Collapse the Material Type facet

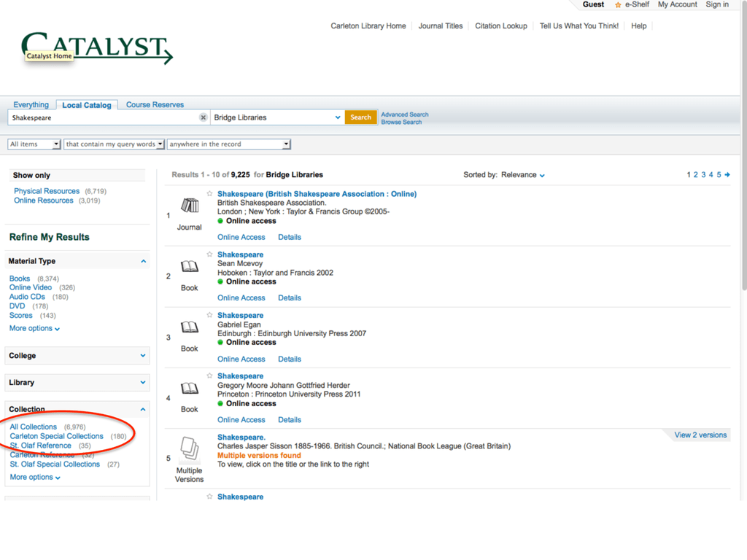pyautogui.click(x=144, y=262)
